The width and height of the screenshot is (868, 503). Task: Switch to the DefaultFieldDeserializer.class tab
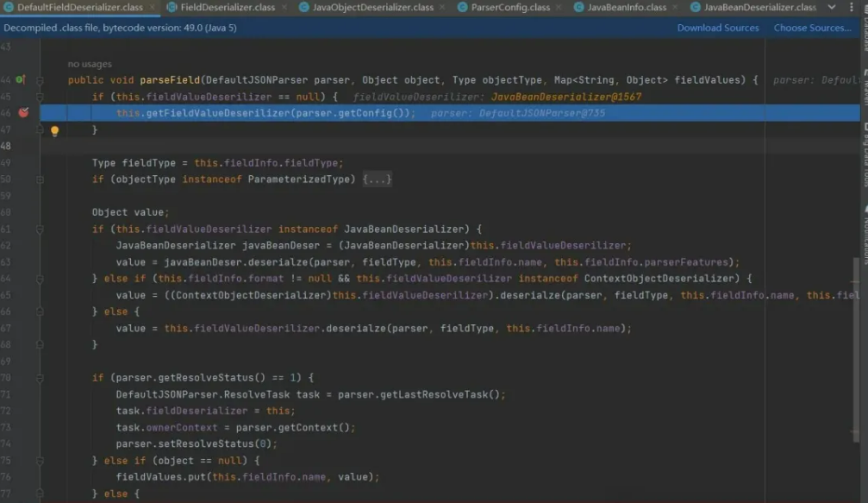(79, 7)
